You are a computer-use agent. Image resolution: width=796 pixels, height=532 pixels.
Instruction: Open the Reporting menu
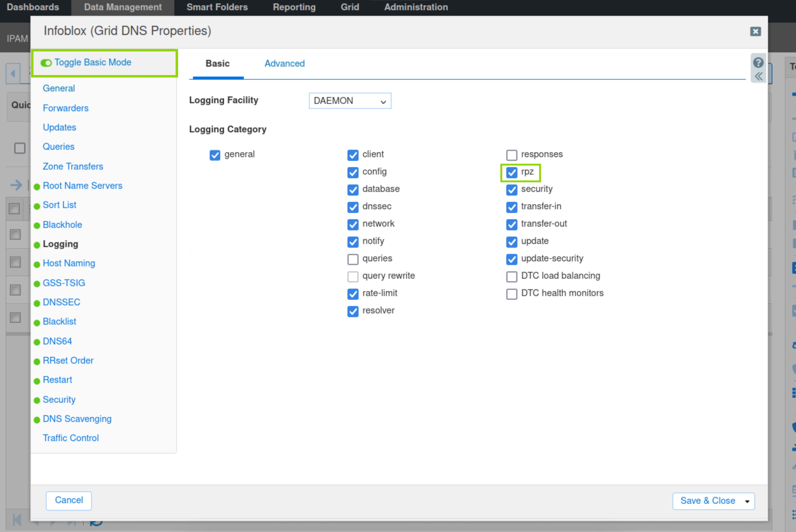point(294,7)
